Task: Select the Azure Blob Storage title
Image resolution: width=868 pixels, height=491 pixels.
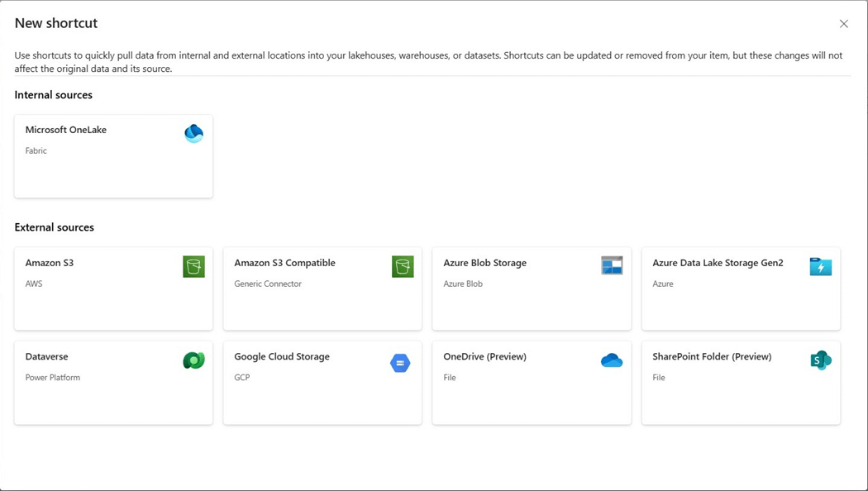Action: (484, 263)
